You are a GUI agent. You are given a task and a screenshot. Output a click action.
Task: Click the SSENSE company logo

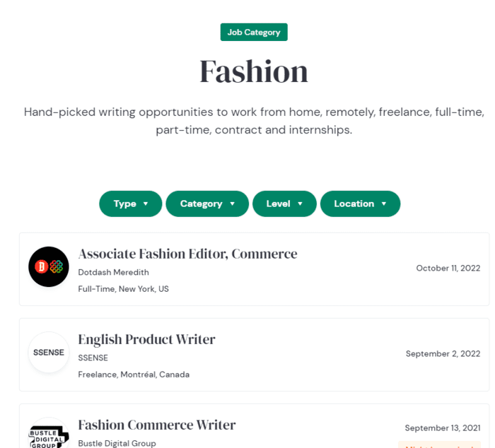49,352
